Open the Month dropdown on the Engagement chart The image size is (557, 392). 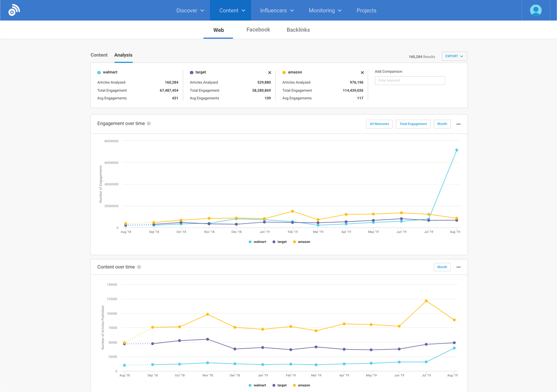pos(442,123)
